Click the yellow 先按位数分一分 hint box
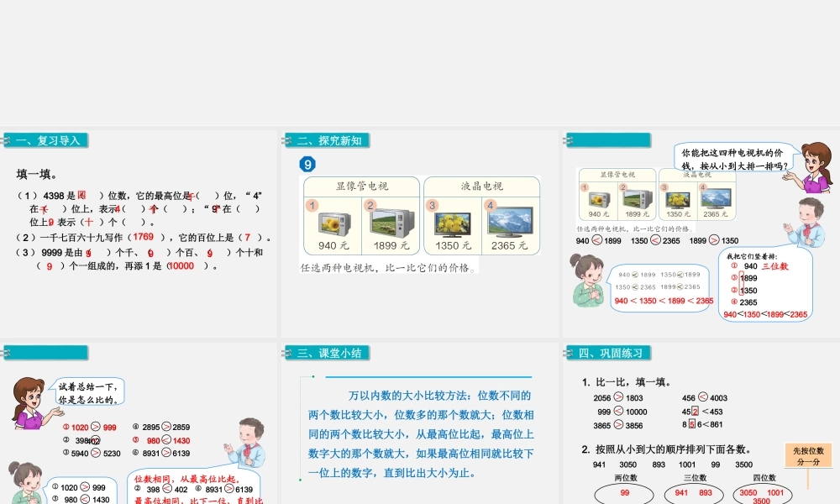The width and height of the screenshot is (840, 504). [x=808, y=455]
